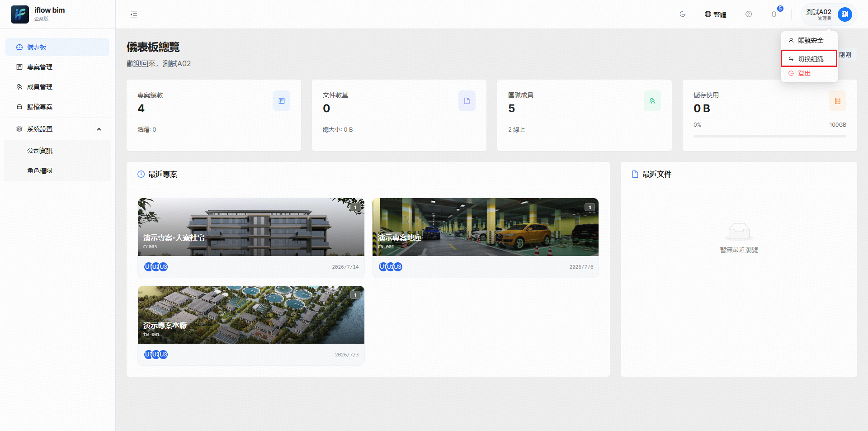The height and width of the screenshot is (431, 868).
Task: Click the blue user avatar 測
Action: 845,14
